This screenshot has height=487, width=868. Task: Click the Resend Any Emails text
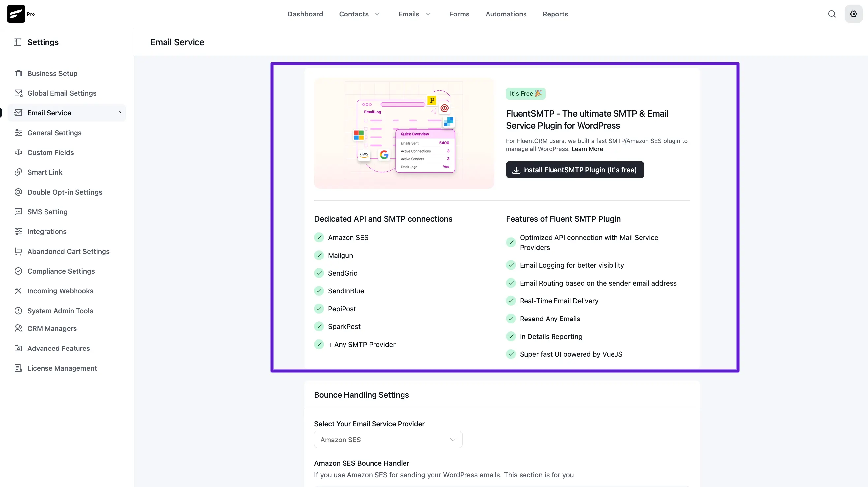click(x=550, y=319)
